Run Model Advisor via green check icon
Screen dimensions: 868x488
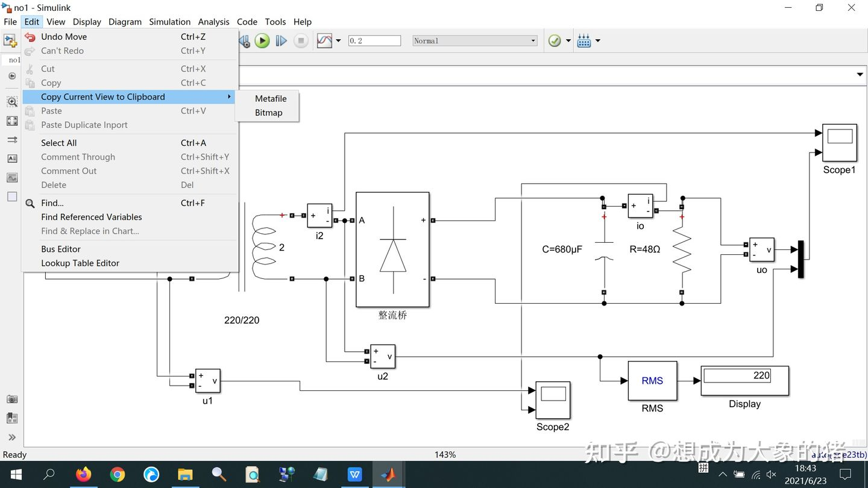pyautogui.click(x=554, y=40)
